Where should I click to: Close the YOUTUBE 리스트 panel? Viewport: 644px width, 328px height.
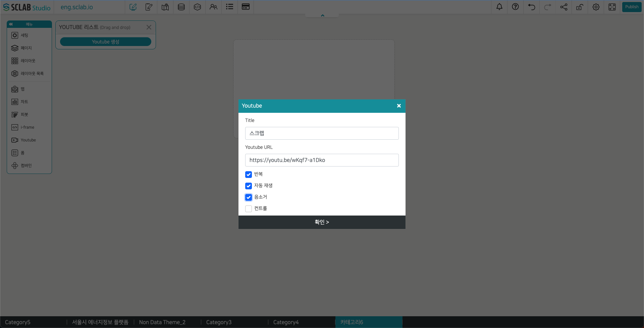pyautogui.click(x=149, y=27)
